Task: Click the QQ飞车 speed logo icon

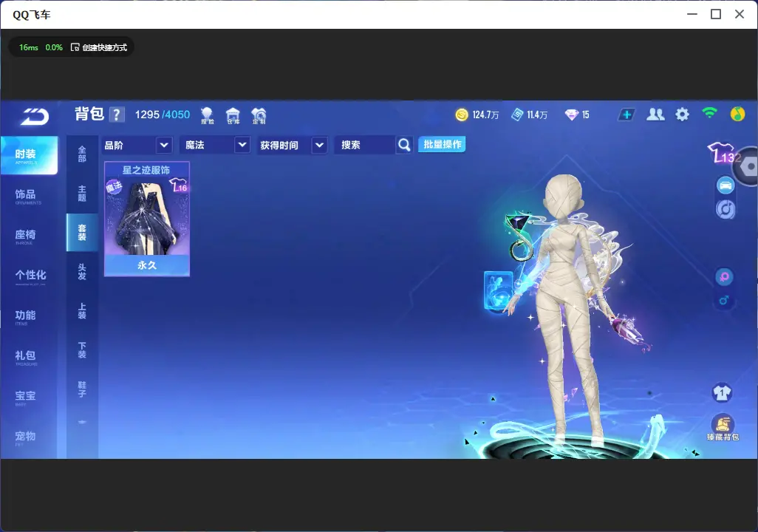Action: point(34,117)
